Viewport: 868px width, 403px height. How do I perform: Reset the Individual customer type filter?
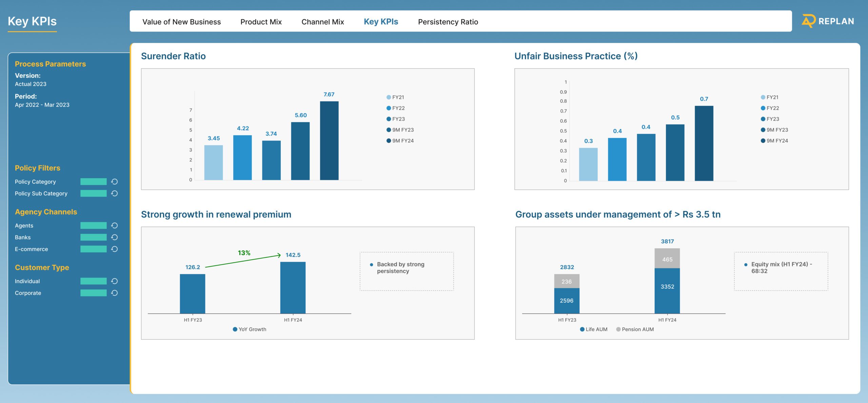point(115,281)
